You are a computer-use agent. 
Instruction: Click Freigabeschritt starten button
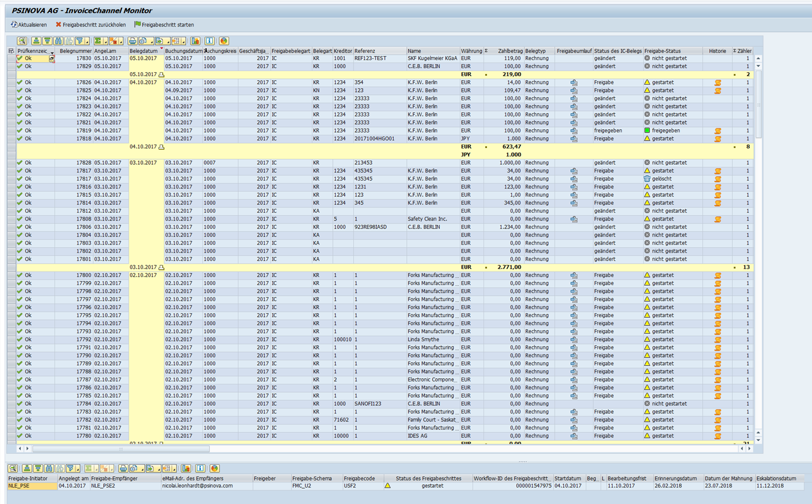click(164, 25)
